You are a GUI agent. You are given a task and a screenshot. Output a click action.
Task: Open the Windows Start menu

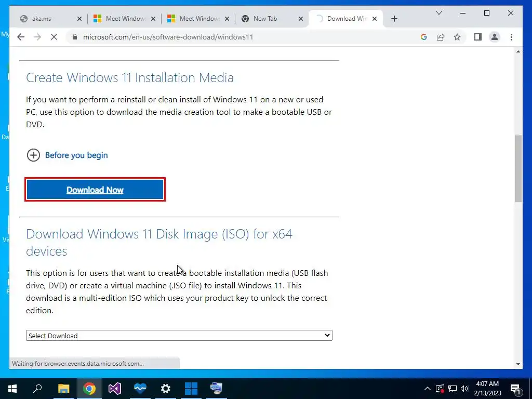(x=12, y=389)
